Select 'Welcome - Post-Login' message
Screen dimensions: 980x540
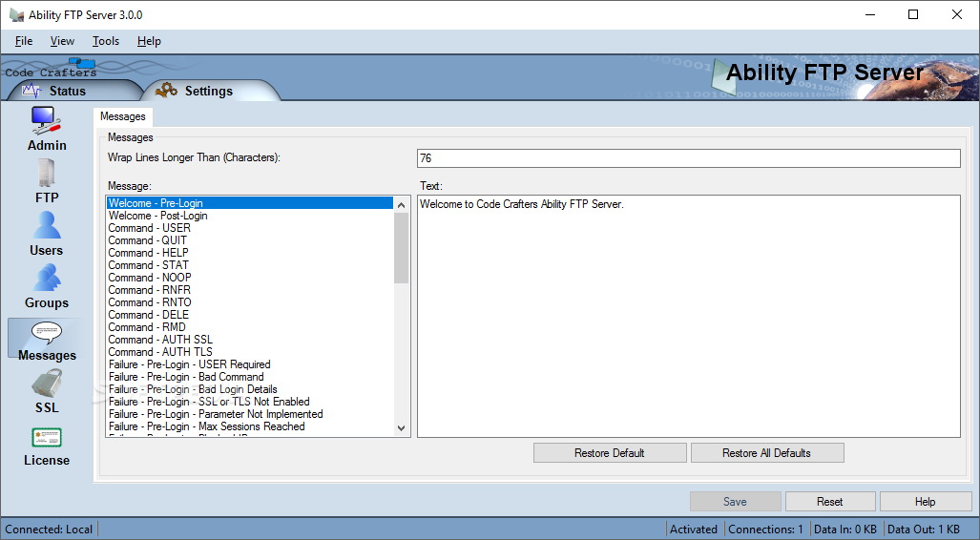point(250,216)
